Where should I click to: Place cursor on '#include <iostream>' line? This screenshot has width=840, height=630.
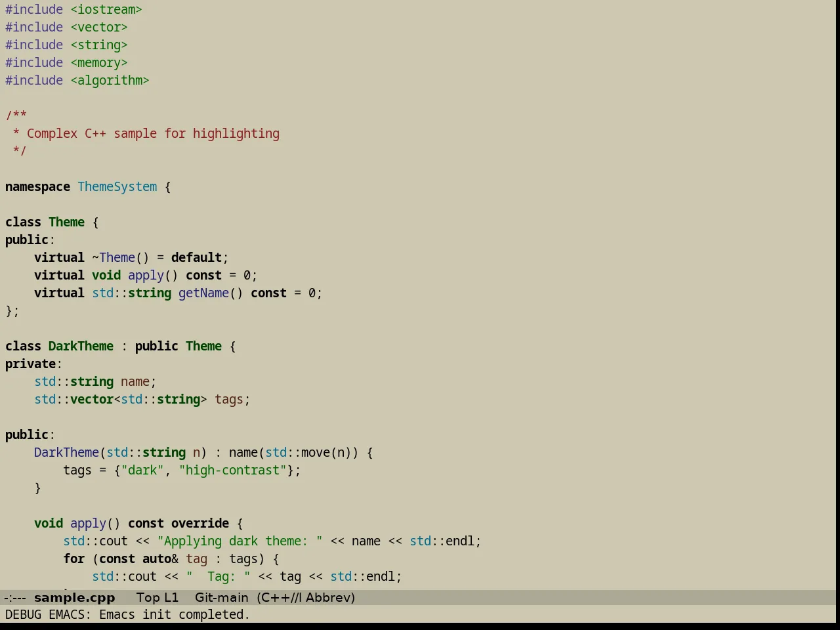click(73, 10)
